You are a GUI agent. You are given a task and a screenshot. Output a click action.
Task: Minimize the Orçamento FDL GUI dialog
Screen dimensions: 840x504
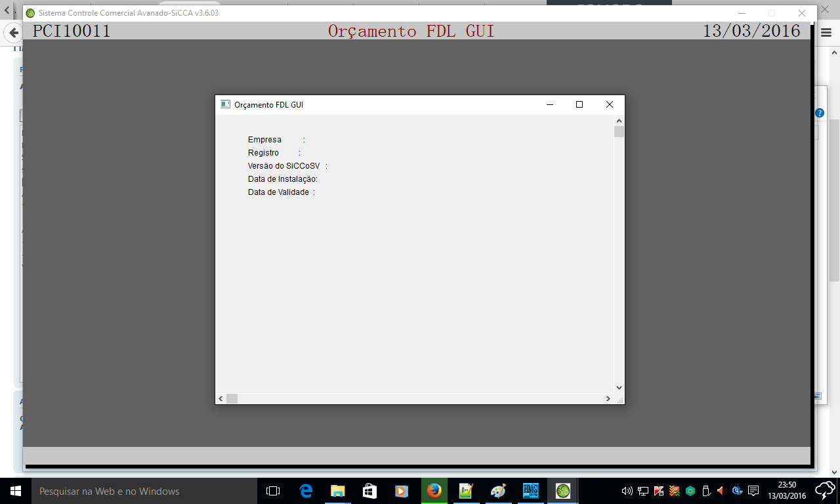coord(549,104)
